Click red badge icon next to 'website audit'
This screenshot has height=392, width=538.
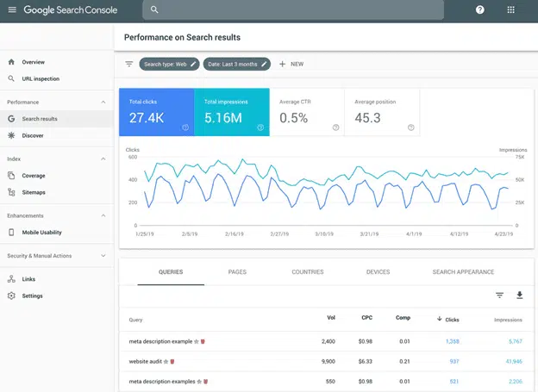pos(172,362)
